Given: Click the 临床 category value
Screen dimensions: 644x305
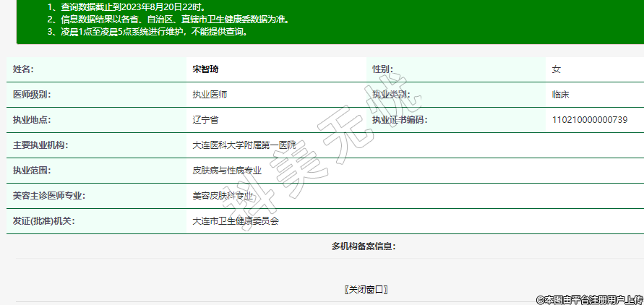Looking at the screenshot, I should tap(561, 95).
